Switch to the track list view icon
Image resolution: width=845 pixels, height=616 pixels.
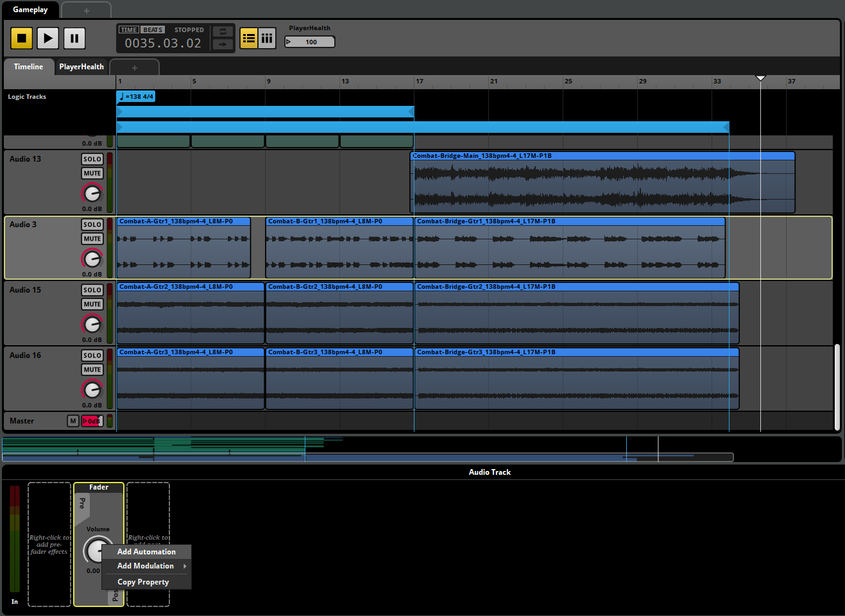[249, 38]
